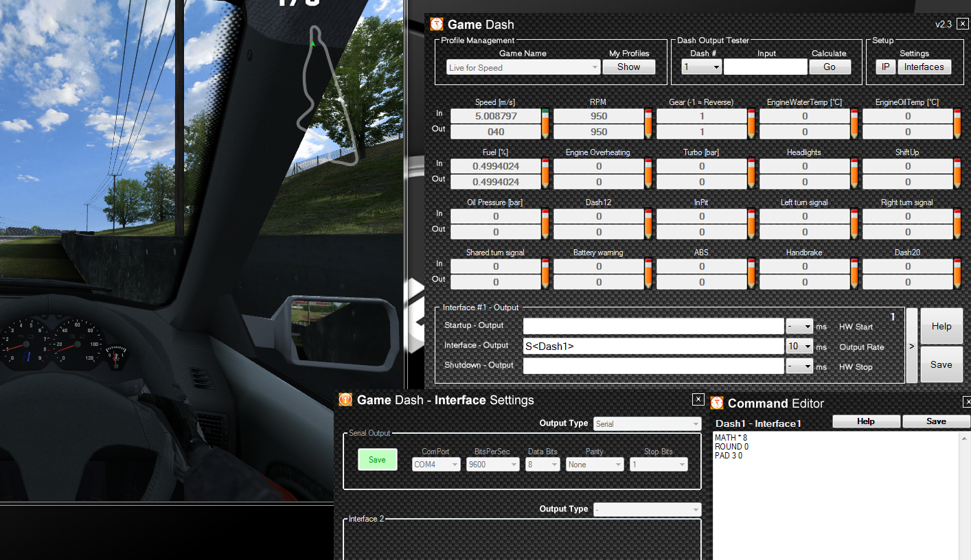Edit Fuel command via its pencil icon
This screenshot has height=560, width=971.
coord(545,174)
